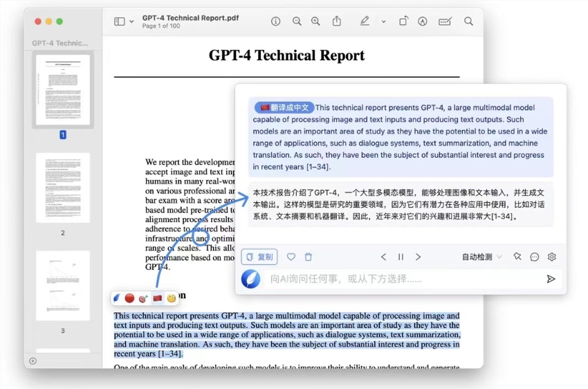
Task: Click the 'GPT-4 Technic...' sidebar header
Action: (60, 43)
